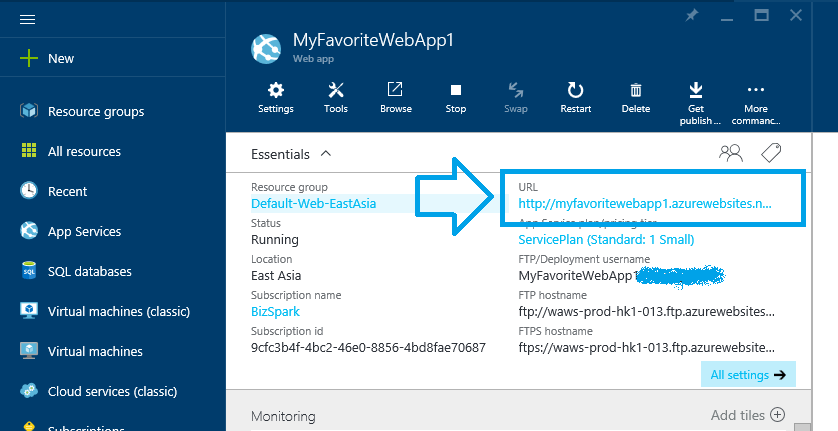Open All settings link
838x431 pixels.
pos(748,375)
